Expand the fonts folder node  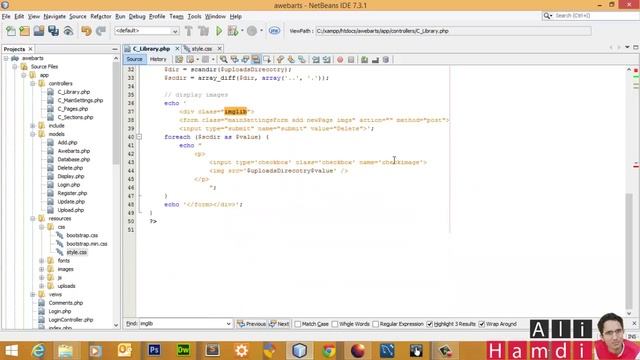point(41,260)
